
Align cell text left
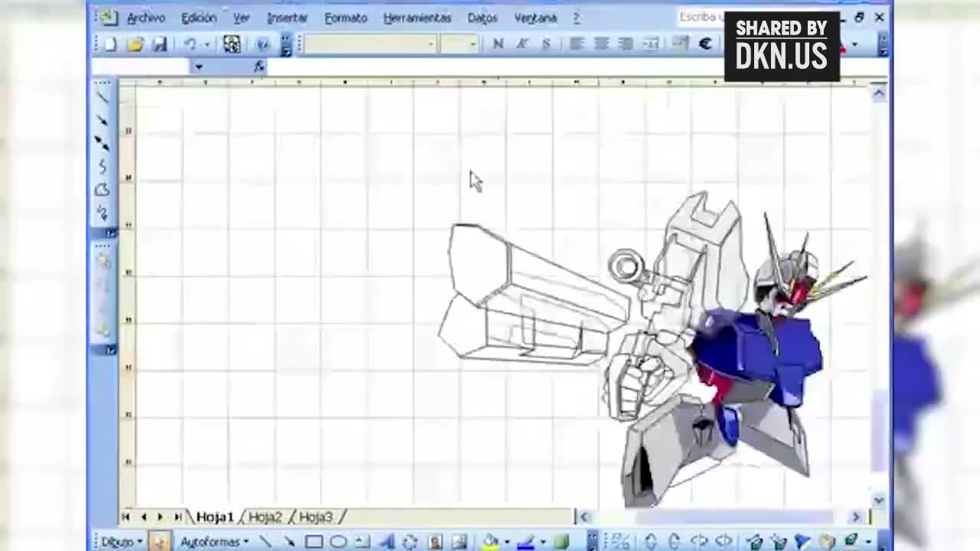pos(577,44)
